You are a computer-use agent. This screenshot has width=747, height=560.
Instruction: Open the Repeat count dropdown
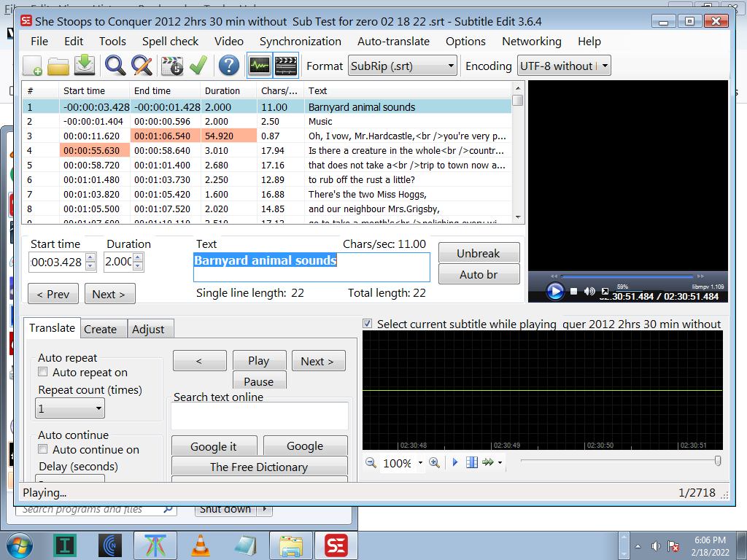[70, 408]
